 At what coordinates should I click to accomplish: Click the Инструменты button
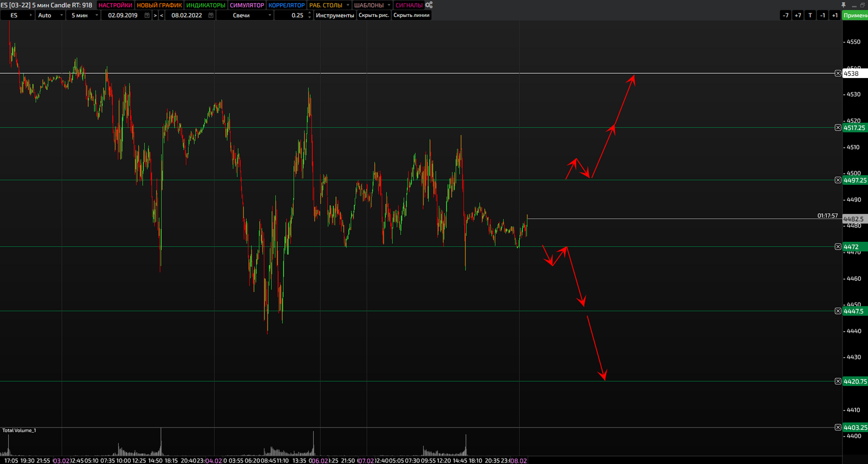(x=335, y=15)
